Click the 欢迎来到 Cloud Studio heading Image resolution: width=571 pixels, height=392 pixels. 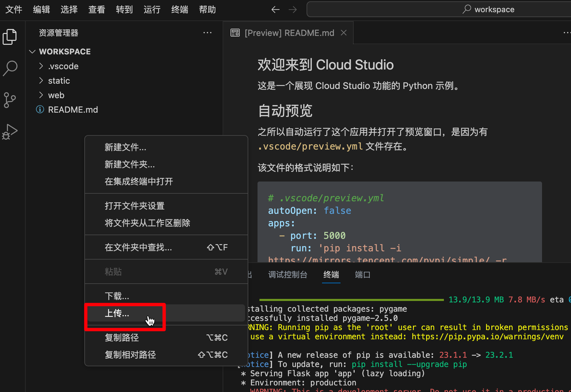(x=326, y=65)
